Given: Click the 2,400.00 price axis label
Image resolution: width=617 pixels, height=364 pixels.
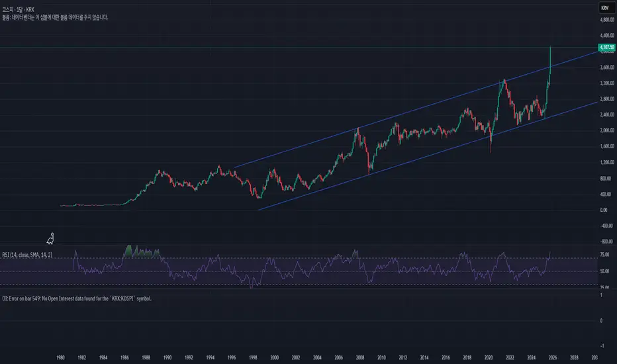Looking at the screenshot, I should [x=607, y=115].
